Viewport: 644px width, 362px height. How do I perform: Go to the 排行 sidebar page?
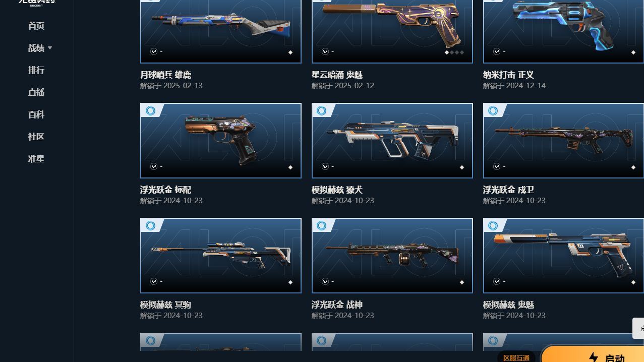coord(36,70)
